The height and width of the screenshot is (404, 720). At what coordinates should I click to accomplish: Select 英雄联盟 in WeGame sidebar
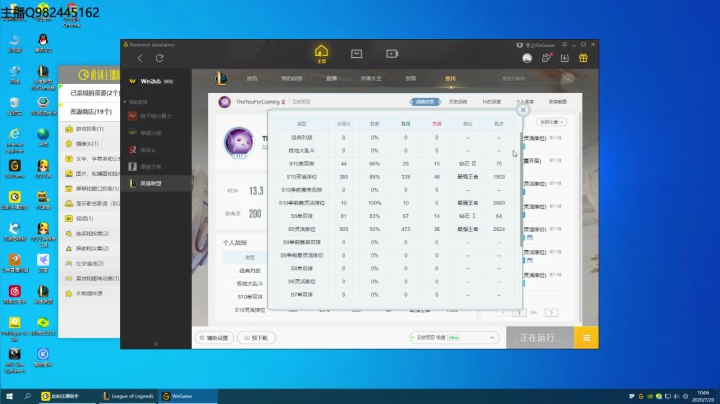(156, 183)
